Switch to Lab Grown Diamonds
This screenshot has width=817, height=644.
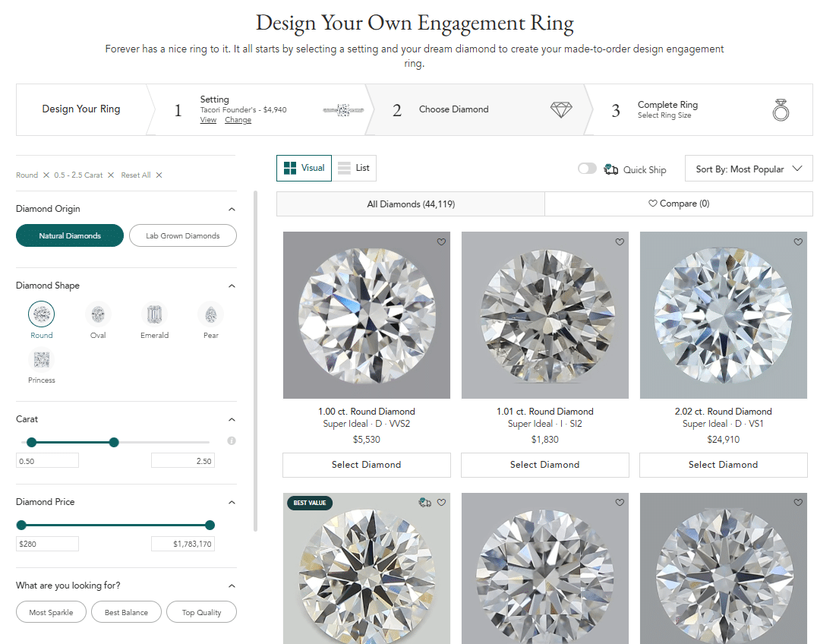click(182, 235)
